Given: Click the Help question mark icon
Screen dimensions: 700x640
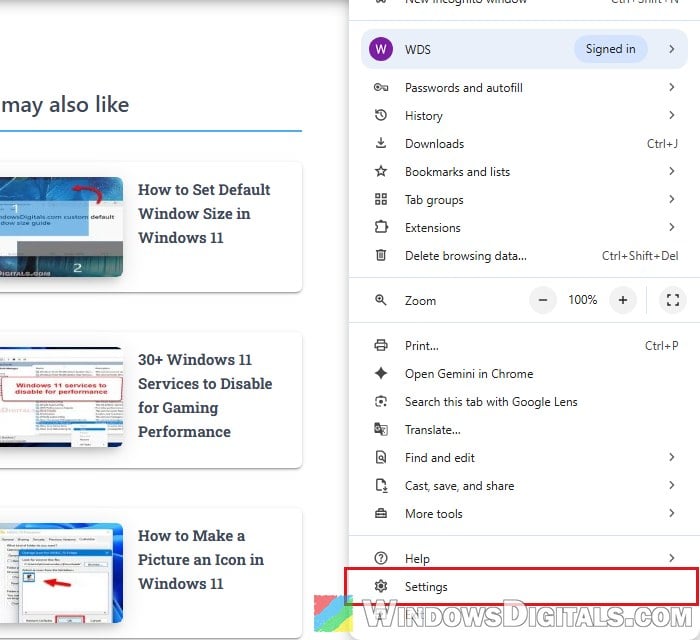Looking at the screenshot, I should tap(381, 558).
